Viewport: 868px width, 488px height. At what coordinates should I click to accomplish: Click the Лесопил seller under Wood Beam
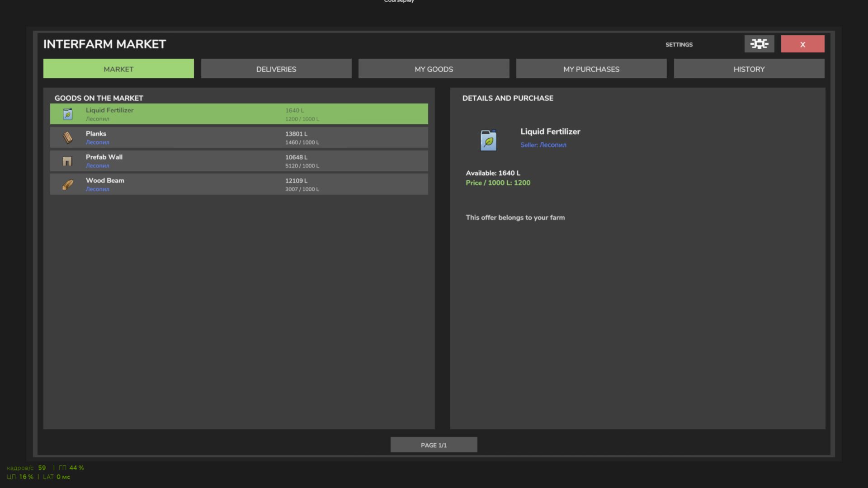point(97,189)
